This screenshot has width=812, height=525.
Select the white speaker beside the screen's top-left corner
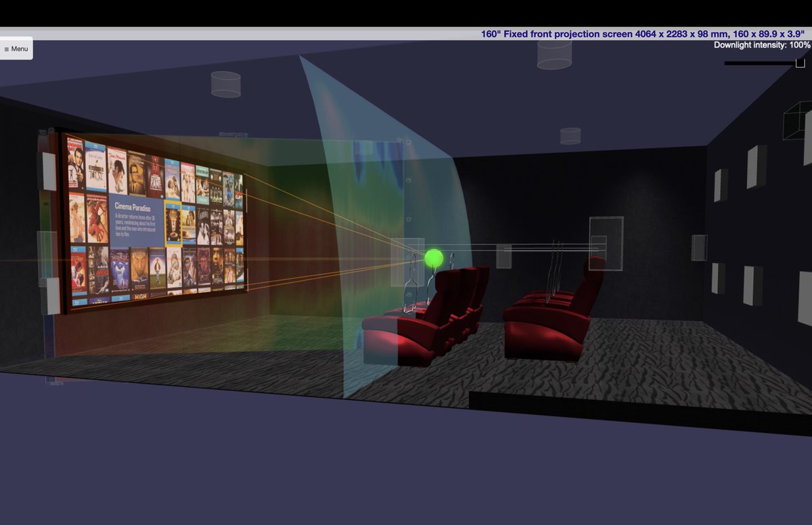pos(49,171)
